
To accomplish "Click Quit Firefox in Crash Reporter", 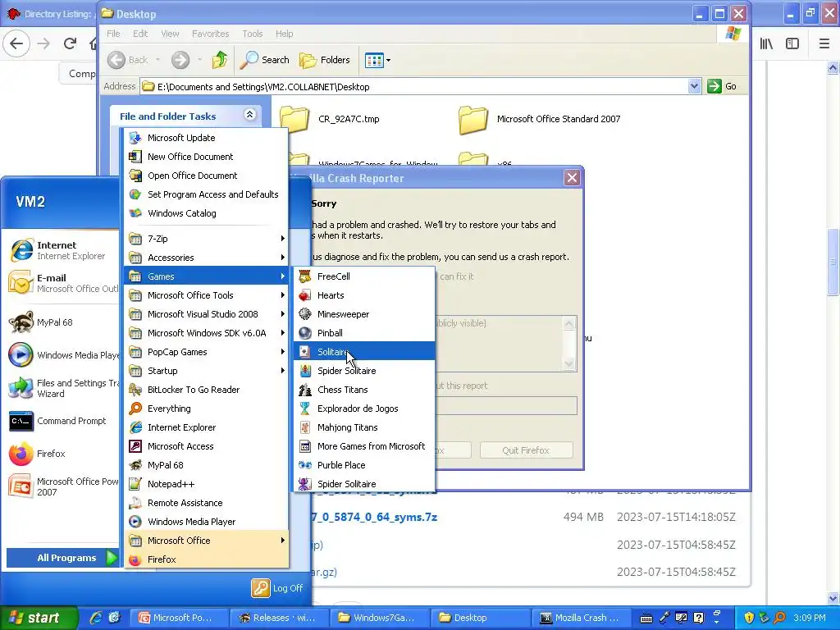I will point(526,450).
